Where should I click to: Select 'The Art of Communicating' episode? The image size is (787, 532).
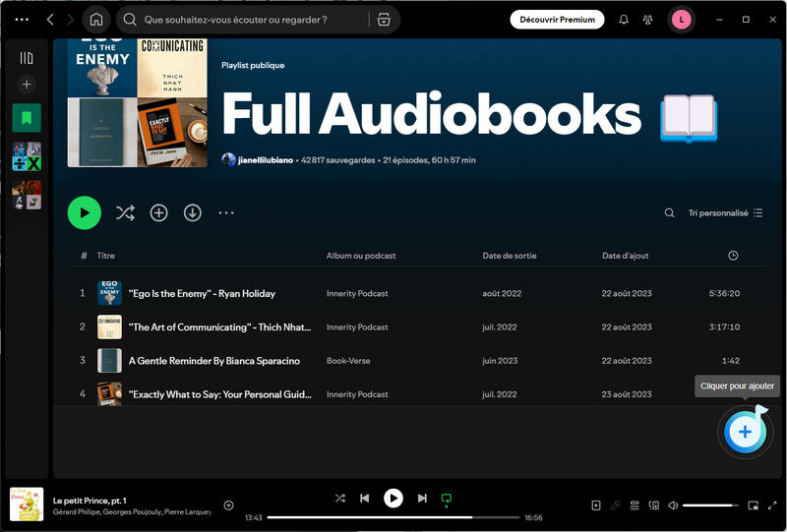tap(219, 327)
